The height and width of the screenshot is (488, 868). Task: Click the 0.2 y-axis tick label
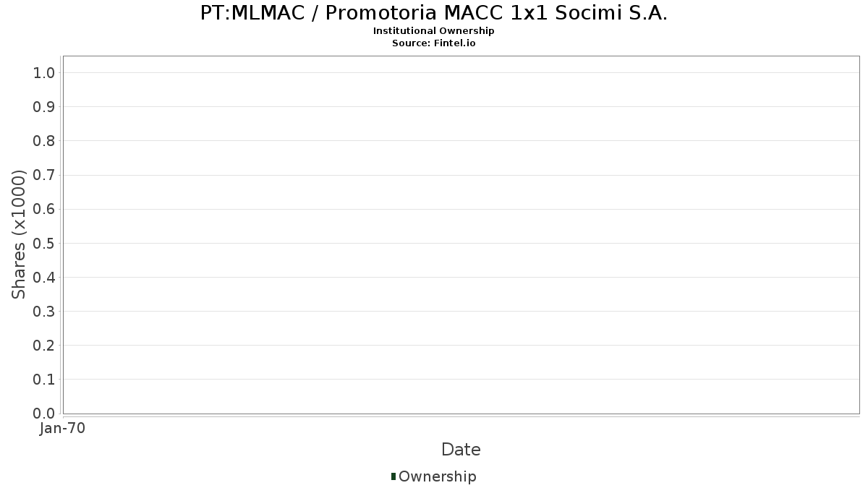point(44,345)
